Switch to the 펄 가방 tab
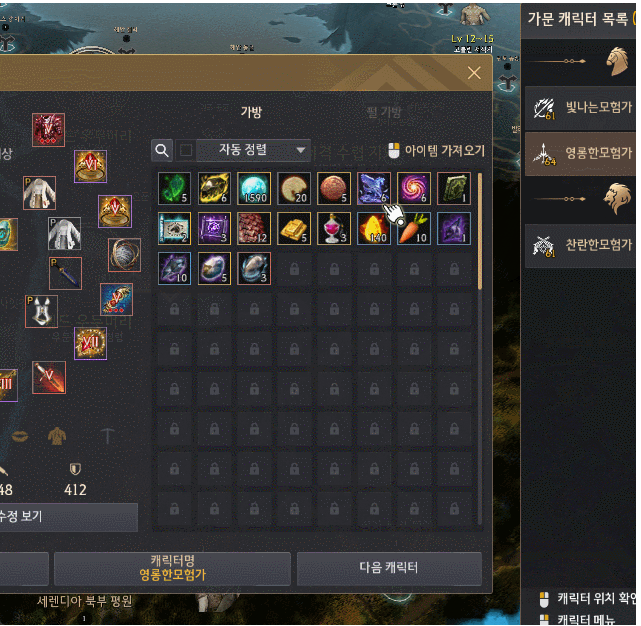Image resolution: width=641 pixels, height=626 pixels. click(384, 112)
